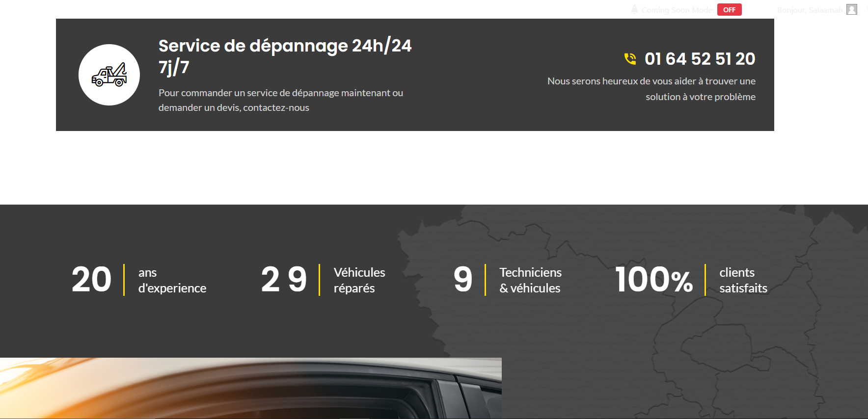Click the 9 counter number
This screenshot has width=868, height=419.
463,280
